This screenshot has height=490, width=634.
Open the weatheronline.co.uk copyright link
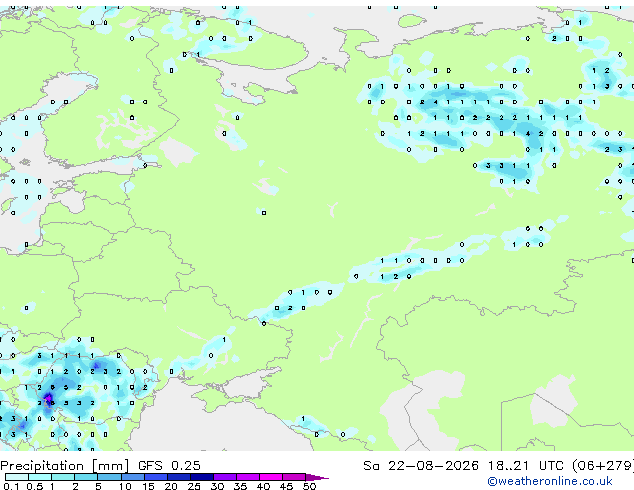point(550,481)
